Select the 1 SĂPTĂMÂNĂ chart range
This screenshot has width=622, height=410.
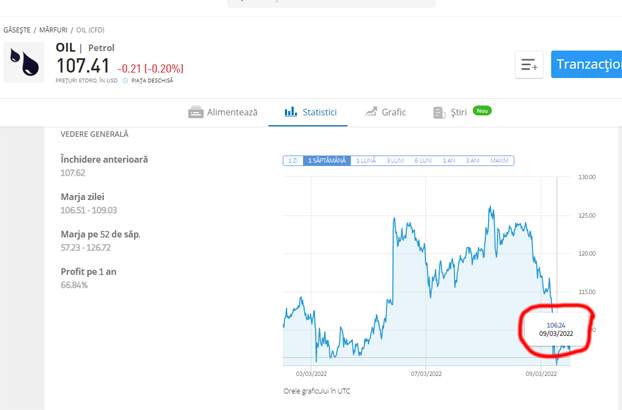[x=326, y=160]
